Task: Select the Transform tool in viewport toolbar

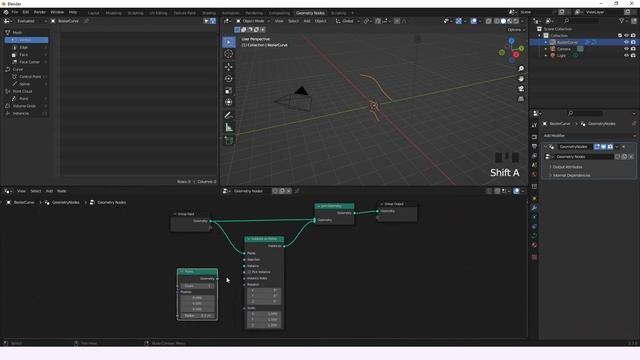Action: pyautogui.click(x=229, y=102)
